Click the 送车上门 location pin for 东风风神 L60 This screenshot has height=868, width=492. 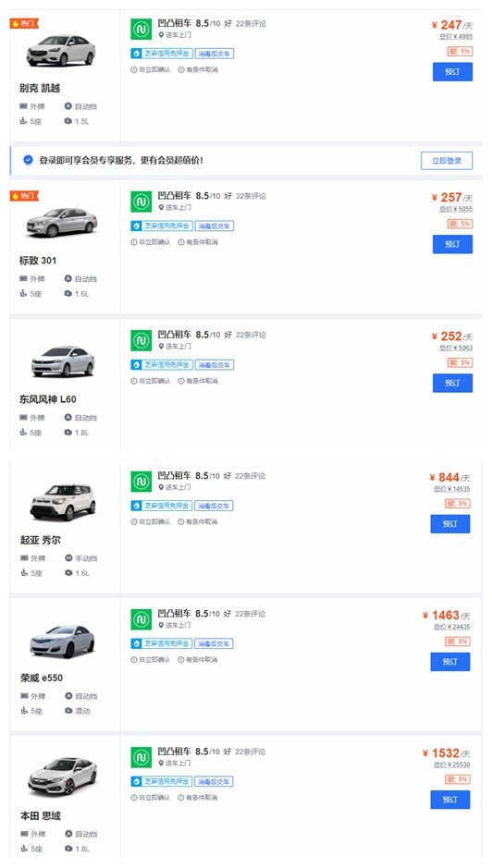pyautogui.click(x=161, y=346)
